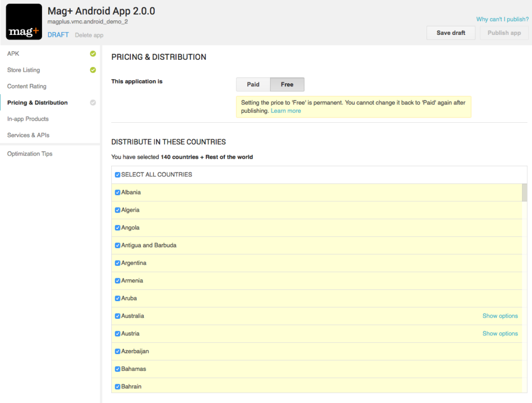Click the DRAFT status label
The image size is (532, 403).
click(58, 35)
